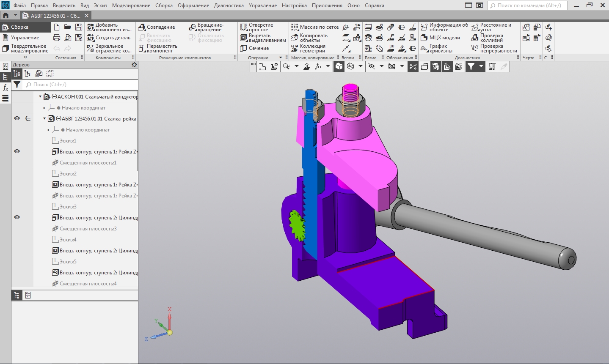The width and height of the screenshot is (609, 364).
Task: Toggle eye for Цилиндр ступень 2 contour
Action: (17, 217)
